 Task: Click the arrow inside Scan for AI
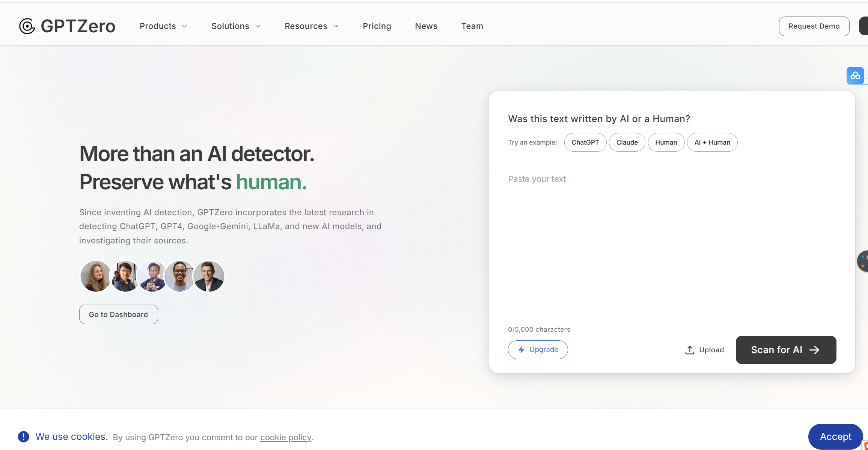(x=814, y=350)
